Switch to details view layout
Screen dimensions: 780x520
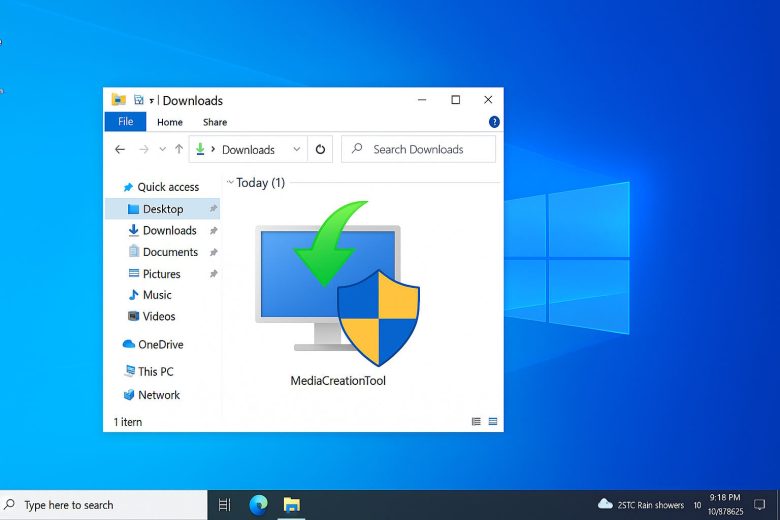(x=476, y=422)
